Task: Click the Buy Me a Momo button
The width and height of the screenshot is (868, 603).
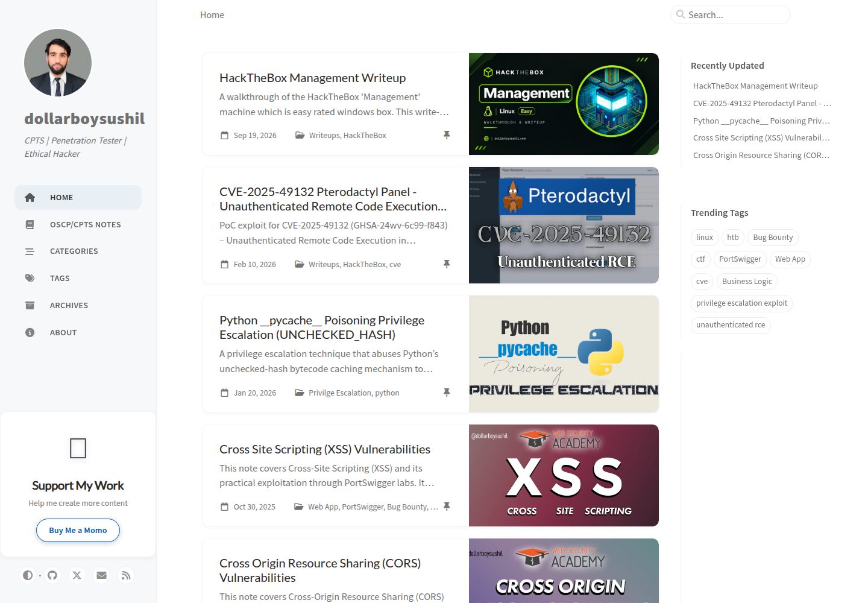Action: point(78,531)
